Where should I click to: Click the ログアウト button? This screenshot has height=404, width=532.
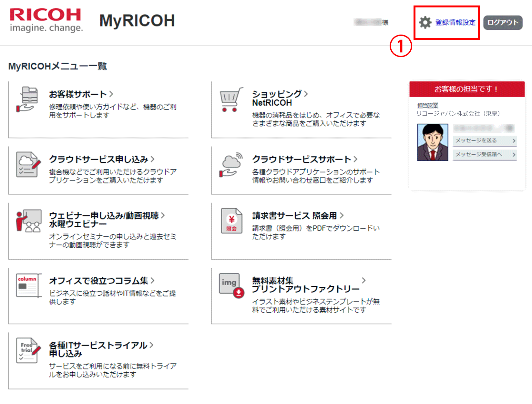pos(503,23)
